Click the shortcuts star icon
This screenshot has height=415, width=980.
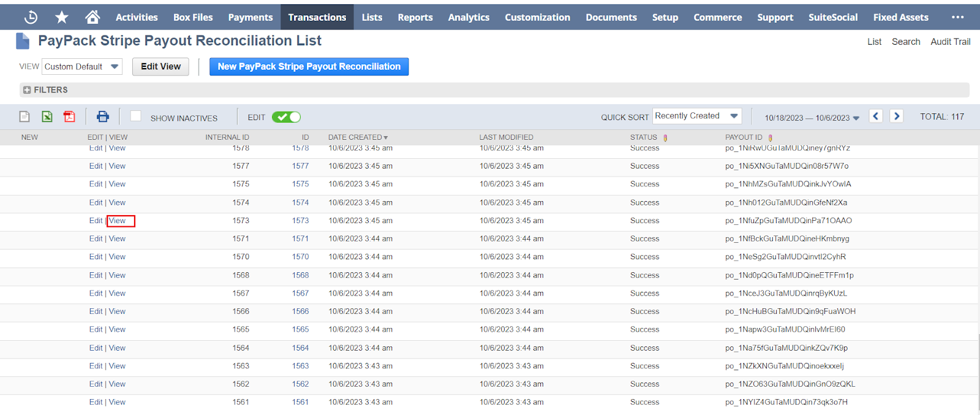pos(62,17)
